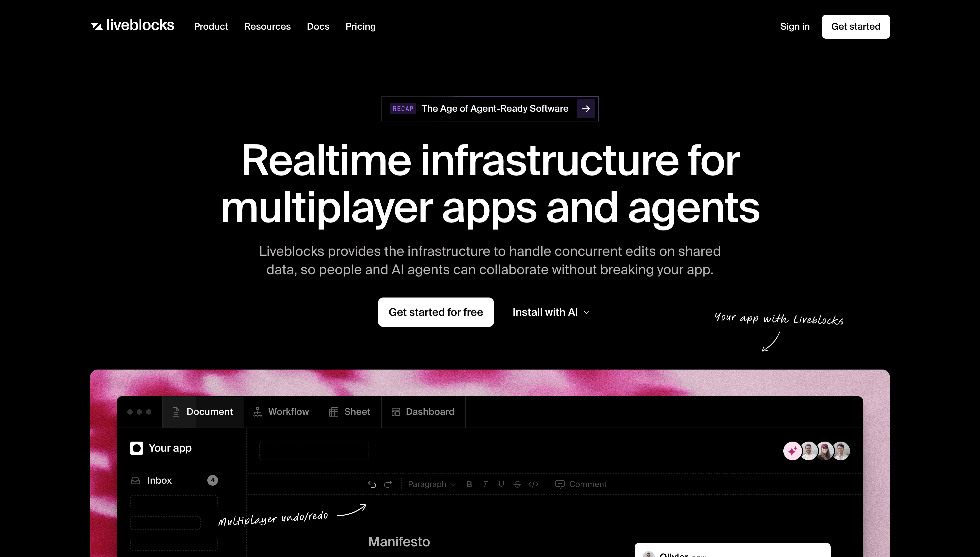Click the Sheet tab grid icon
This screenshot has width=980, height=557.
tap(334, 412)
